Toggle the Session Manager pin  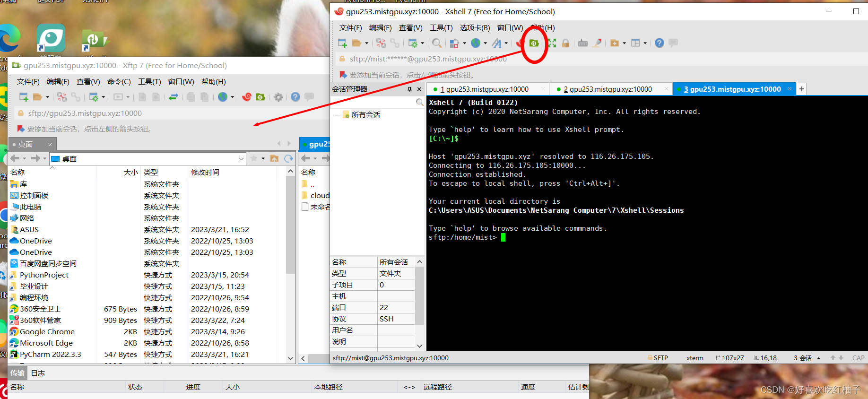409,89
